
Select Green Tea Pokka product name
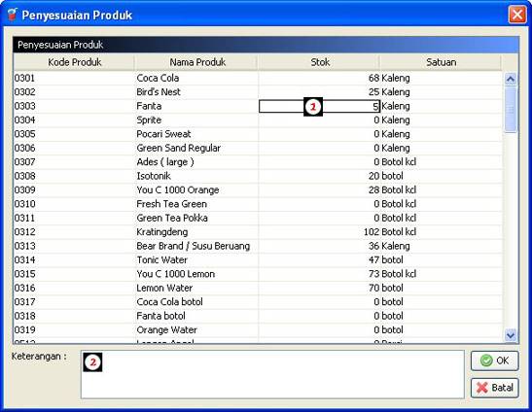pyautogui.click(x=172, y=218)
